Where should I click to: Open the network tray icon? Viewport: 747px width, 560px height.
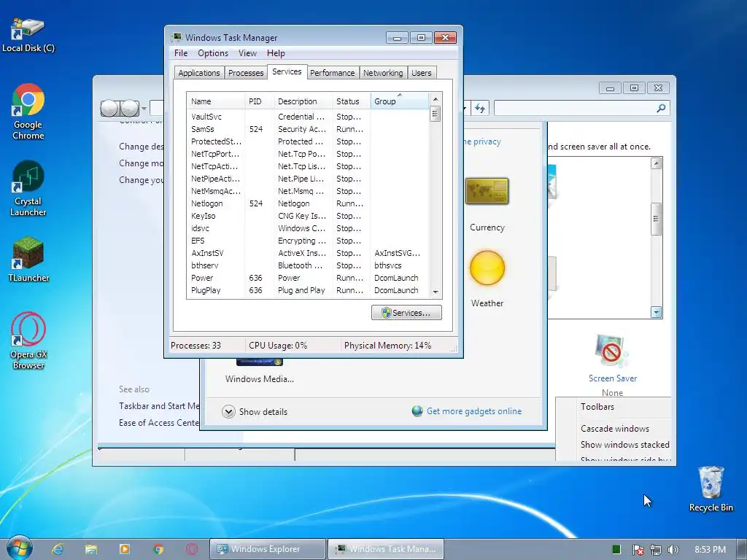pos(656,550)
